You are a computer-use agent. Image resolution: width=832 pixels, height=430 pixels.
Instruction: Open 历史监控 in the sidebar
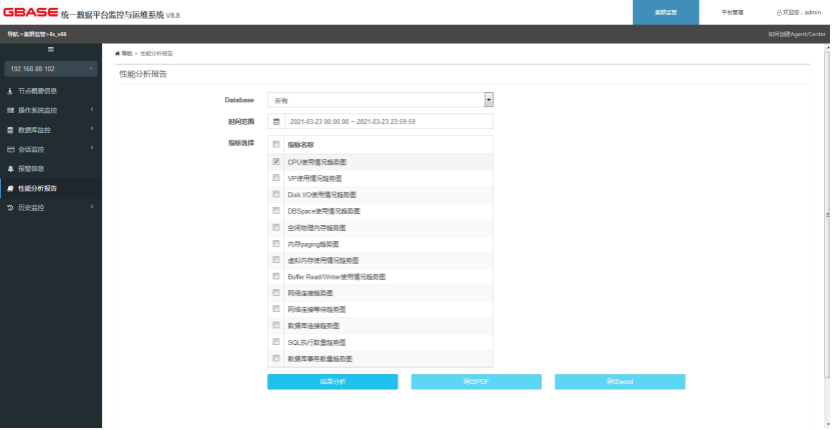tap(51, 208)
